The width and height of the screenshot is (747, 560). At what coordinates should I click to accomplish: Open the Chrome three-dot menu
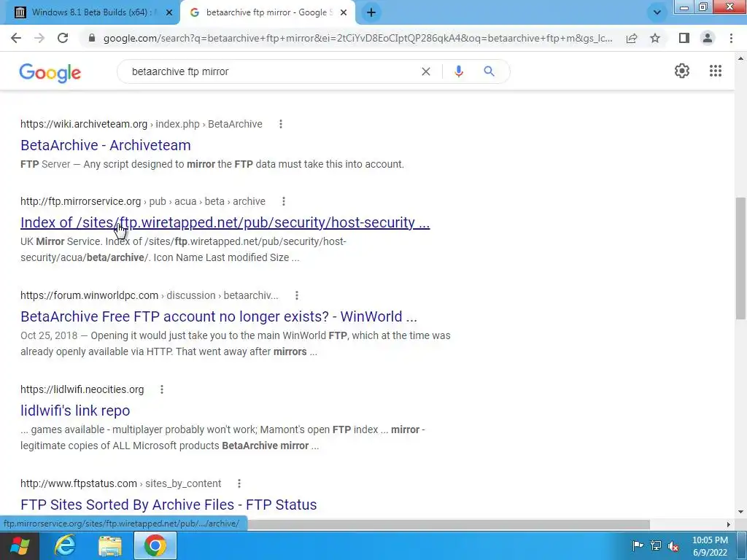coord(731,38)
